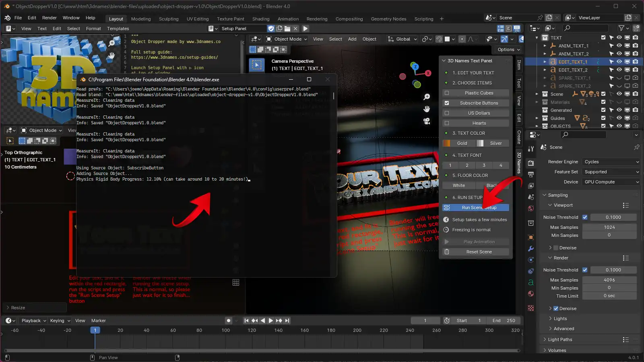Screen dimensions: 644x362
Task: Open the Texture properties tab
Action: click(531, 308)
